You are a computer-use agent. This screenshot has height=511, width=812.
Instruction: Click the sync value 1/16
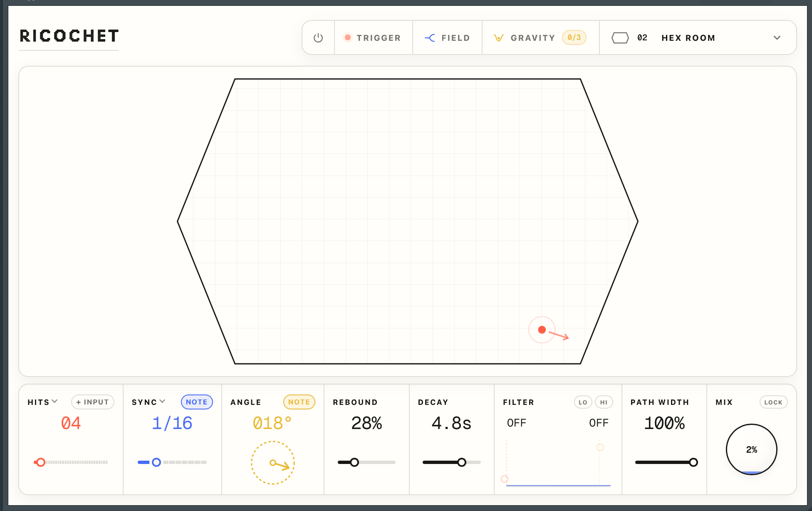[x=172, y=424]
